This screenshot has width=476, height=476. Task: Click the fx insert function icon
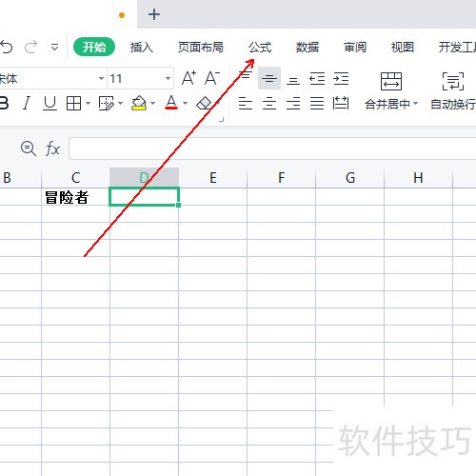tap(52, 149)
